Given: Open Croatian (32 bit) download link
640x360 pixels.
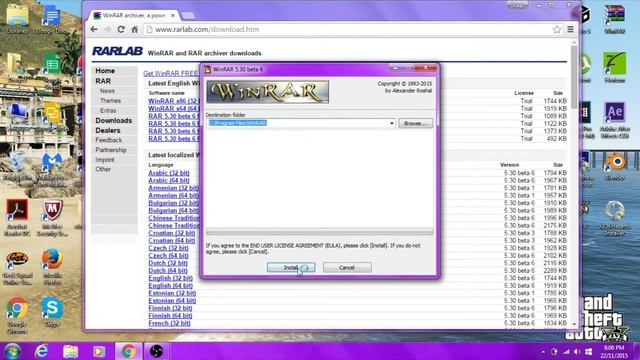Looking at the screenshot, I should coord(171,233).
